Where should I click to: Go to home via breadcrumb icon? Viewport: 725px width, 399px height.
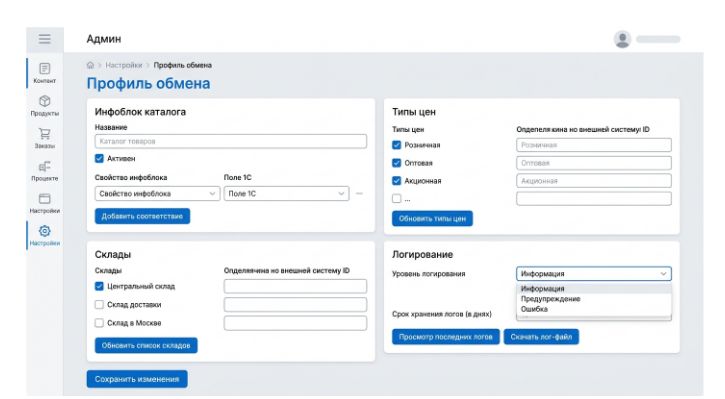coord(90,65)
